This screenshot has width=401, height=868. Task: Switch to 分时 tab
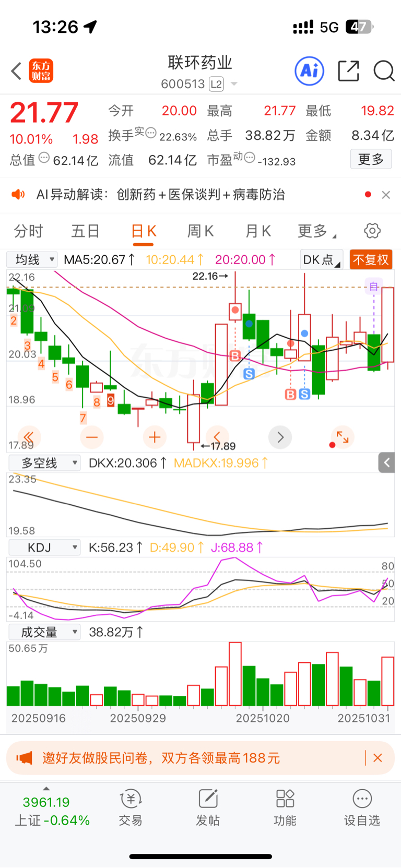[x=29, y=231]
